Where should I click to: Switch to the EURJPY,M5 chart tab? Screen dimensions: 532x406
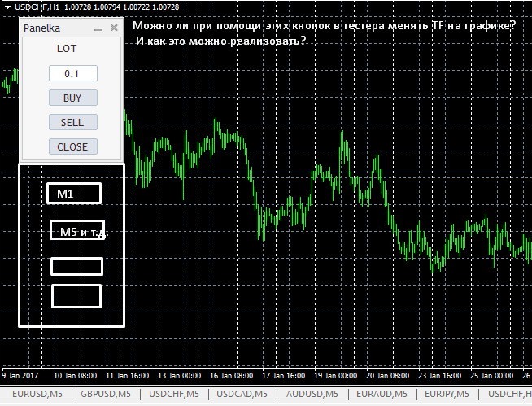pyautogui.click(x=447, y=394)
